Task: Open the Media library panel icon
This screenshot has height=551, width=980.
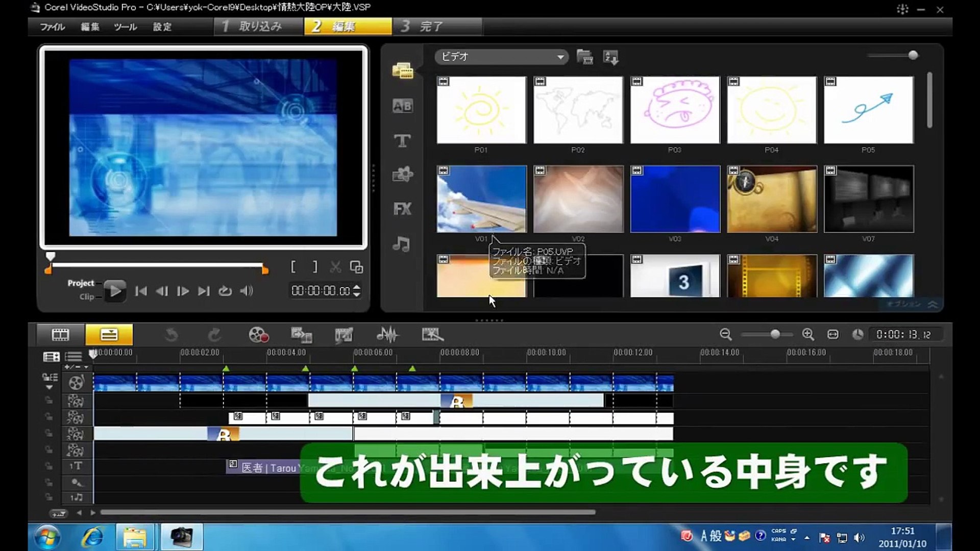Action: click(402, 70)
